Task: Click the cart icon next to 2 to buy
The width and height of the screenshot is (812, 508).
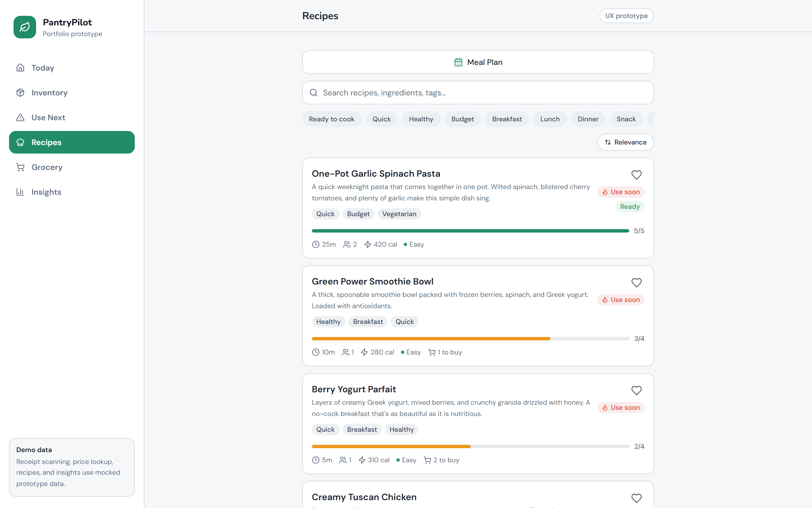Action: [x=427, y=460]
